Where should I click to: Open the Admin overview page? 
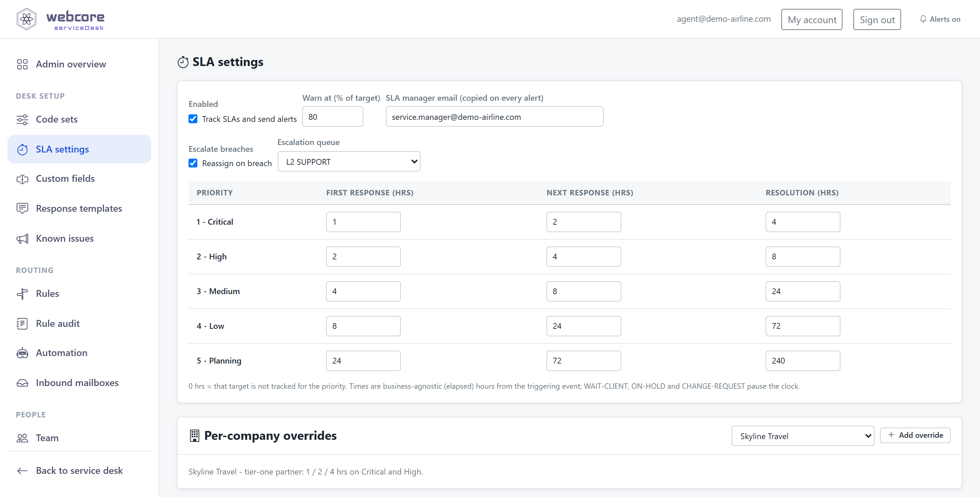(79, 64)
